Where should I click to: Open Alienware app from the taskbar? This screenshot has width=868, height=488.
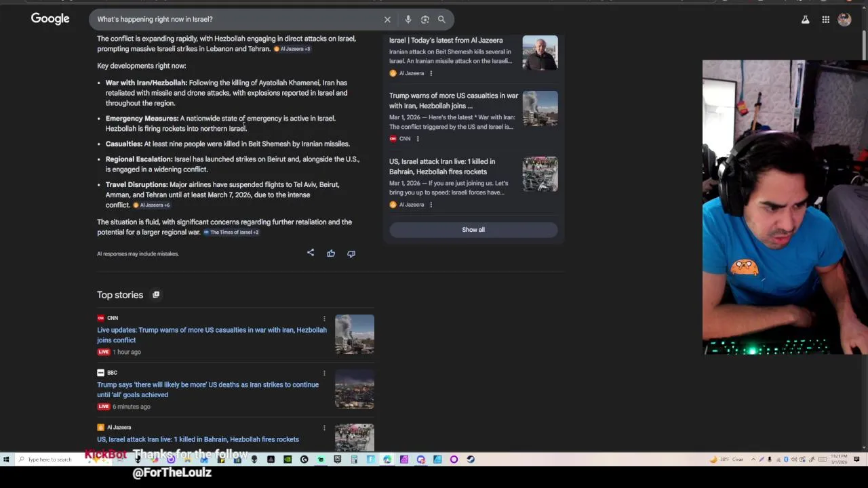tap(254, 460)
